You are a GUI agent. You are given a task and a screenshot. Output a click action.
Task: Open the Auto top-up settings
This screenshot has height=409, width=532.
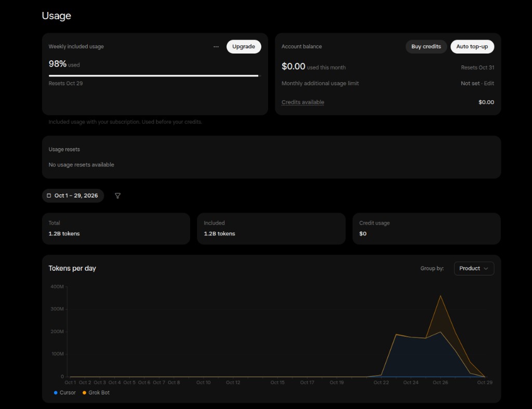(472, 46)
